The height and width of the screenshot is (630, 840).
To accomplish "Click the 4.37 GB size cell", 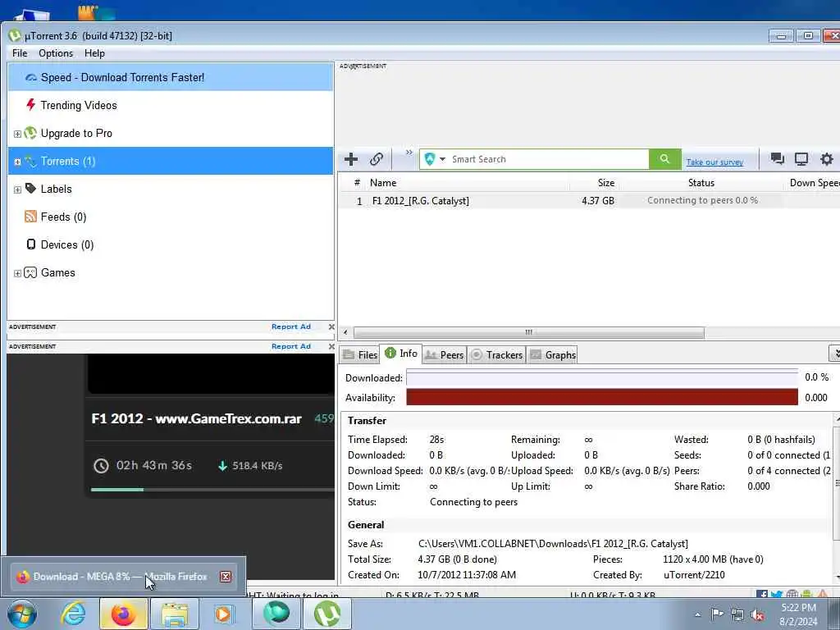I will [x=598, y=201].
